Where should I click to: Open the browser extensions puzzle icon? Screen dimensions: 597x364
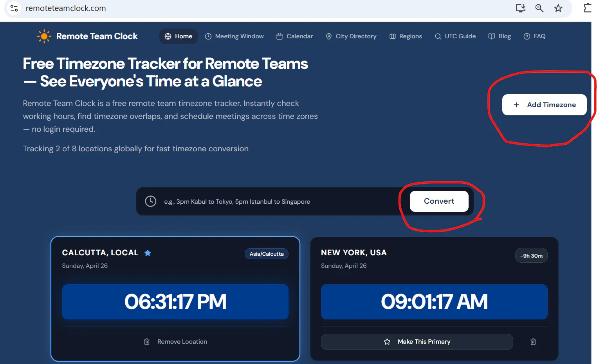(x=587, y=8)
